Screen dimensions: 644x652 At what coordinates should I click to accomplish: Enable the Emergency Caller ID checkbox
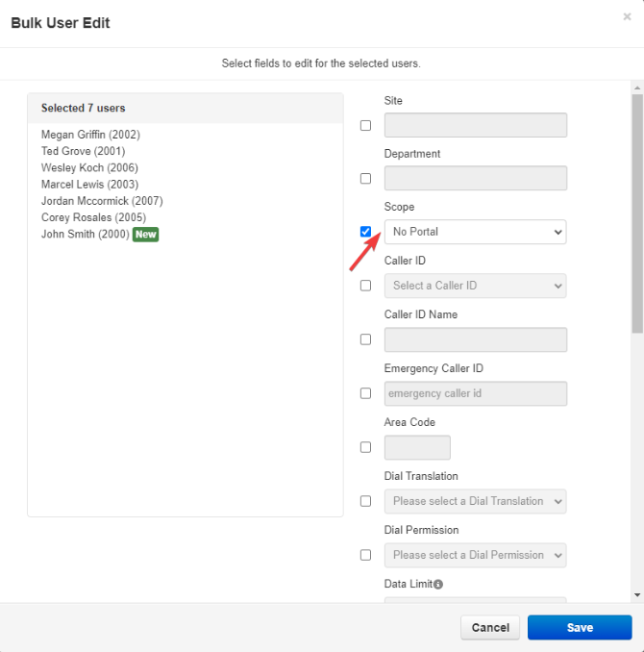click(365, 393)
